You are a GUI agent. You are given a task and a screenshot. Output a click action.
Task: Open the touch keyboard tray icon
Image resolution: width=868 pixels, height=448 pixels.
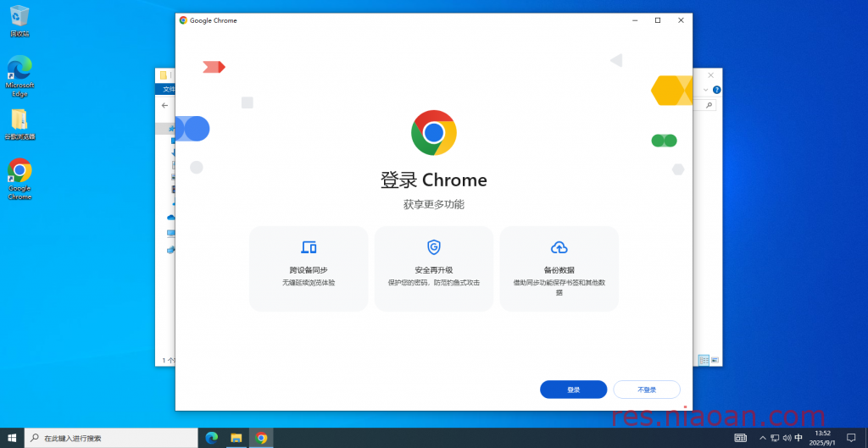(740, 438)
